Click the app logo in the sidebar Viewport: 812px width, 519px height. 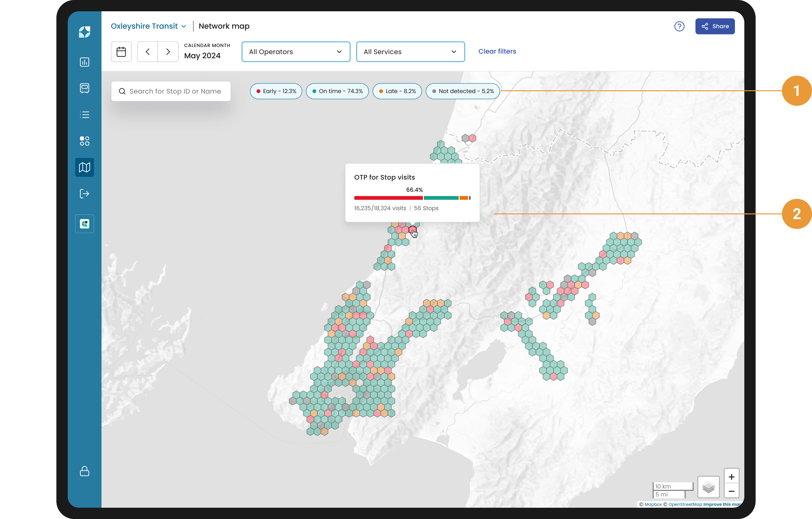[x=84, y=32]
